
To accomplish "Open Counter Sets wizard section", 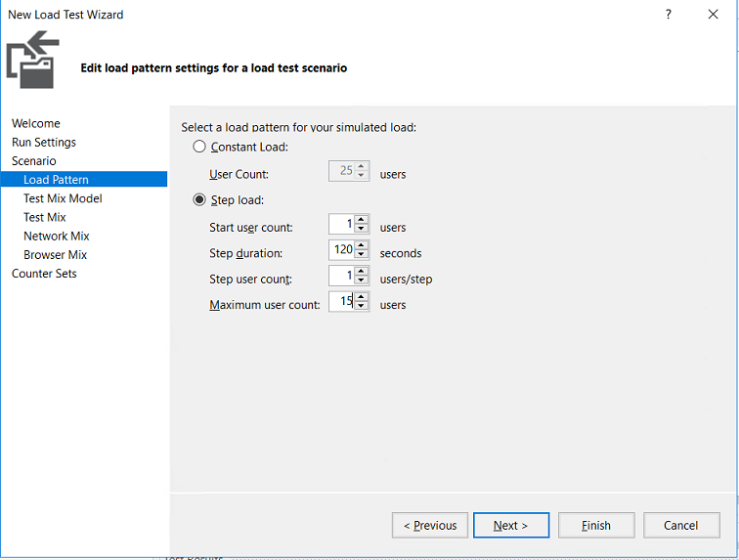I will pyautogui.click(x=44, y=273).
